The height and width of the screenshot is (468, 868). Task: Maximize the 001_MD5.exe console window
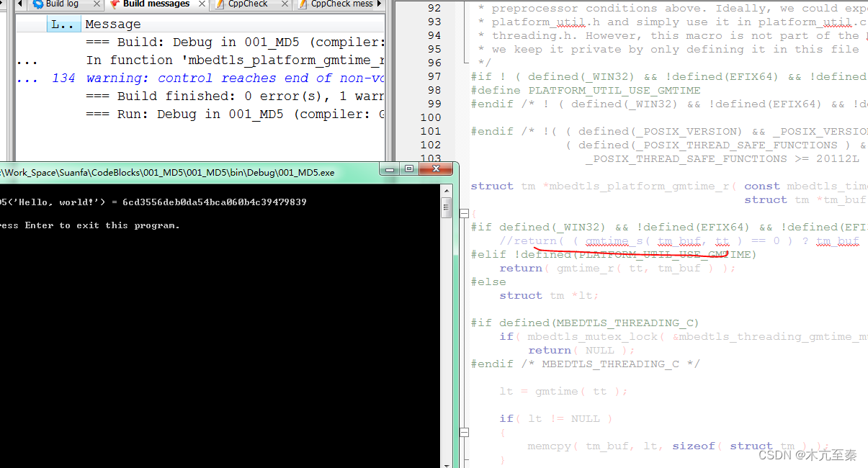408,169
